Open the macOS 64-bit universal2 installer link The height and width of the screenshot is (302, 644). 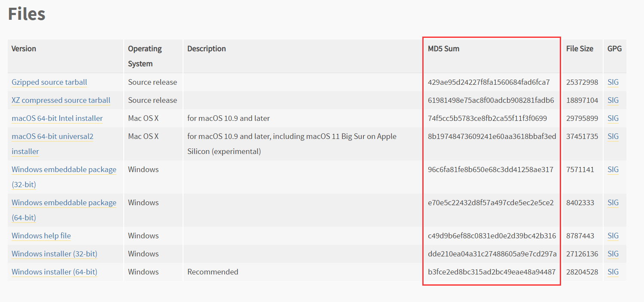52,136
